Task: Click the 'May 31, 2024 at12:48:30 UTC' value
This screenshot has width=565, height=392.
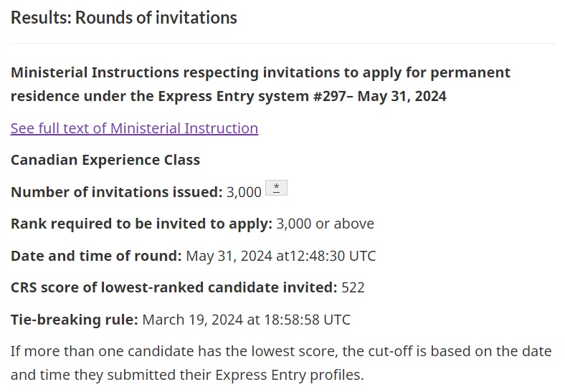Action: (x=281, y=256)
